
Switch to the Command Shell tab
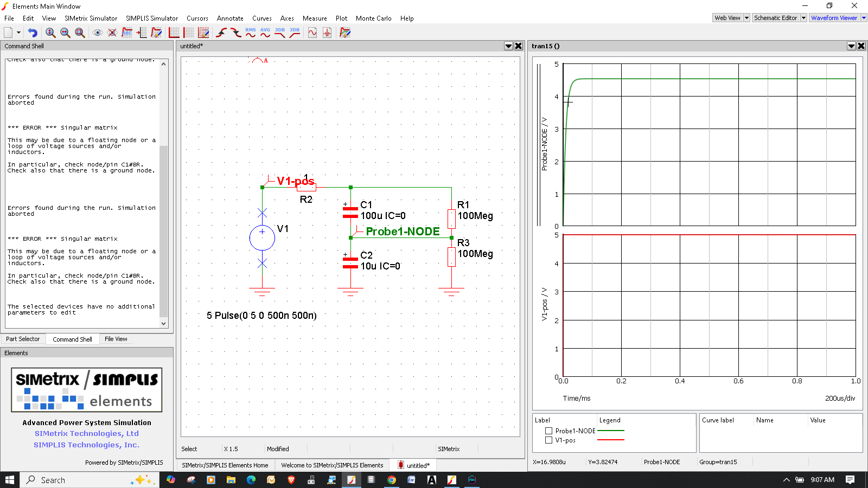tap(72, 339)
